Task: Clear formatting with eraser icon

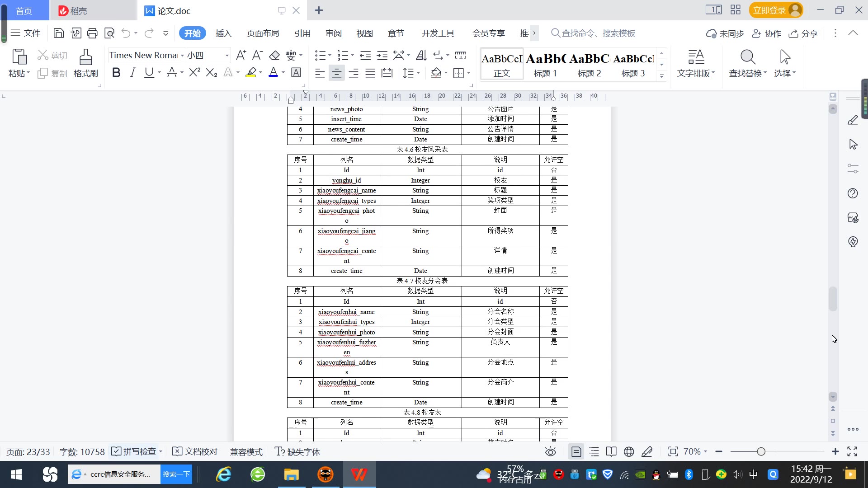Action: (x=274, y=55)
